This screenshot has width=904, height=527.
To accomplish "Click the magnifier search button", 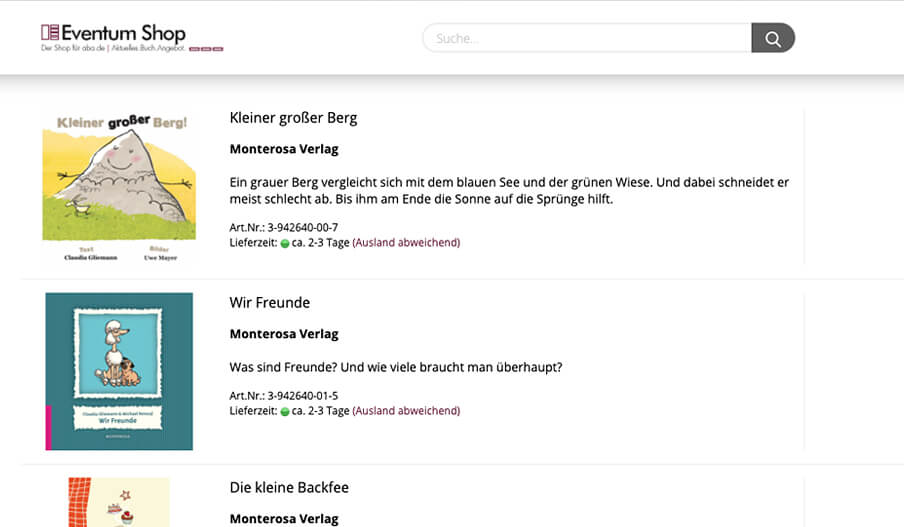I will 773,38.
